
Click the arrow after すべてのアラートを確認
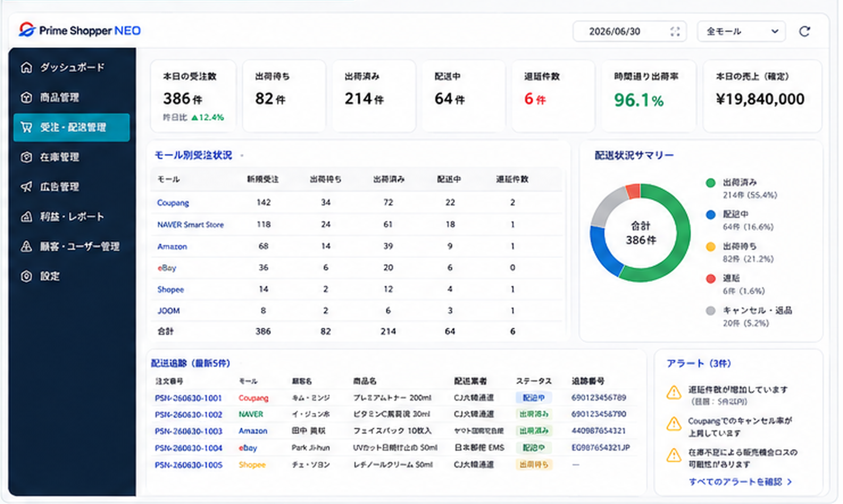[790, 482]
